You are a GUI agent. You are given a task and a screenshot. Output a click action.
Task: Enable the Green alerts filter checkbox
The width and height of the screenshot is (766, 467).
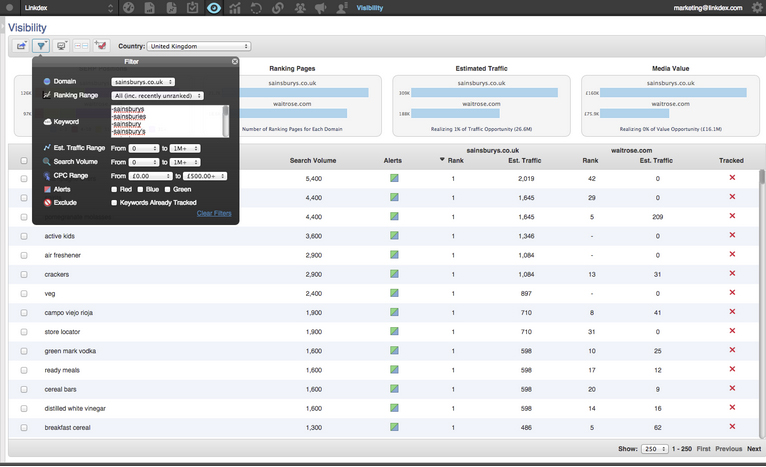click(167, 190)
